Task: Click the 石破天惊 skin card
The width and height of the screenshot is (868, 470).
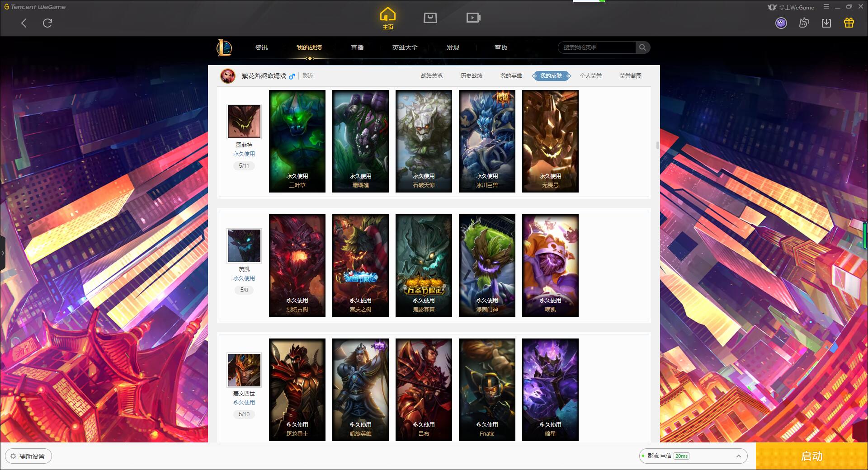Action: point(424,141)
